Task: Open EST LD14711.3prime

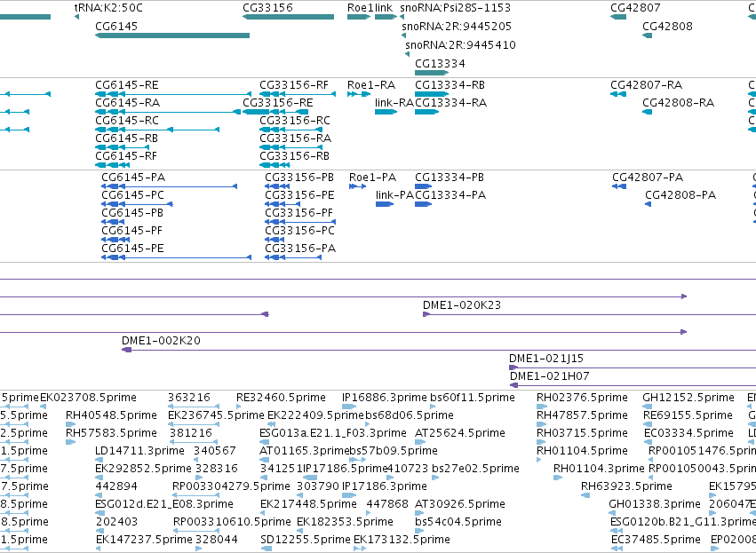Action: 139,451
